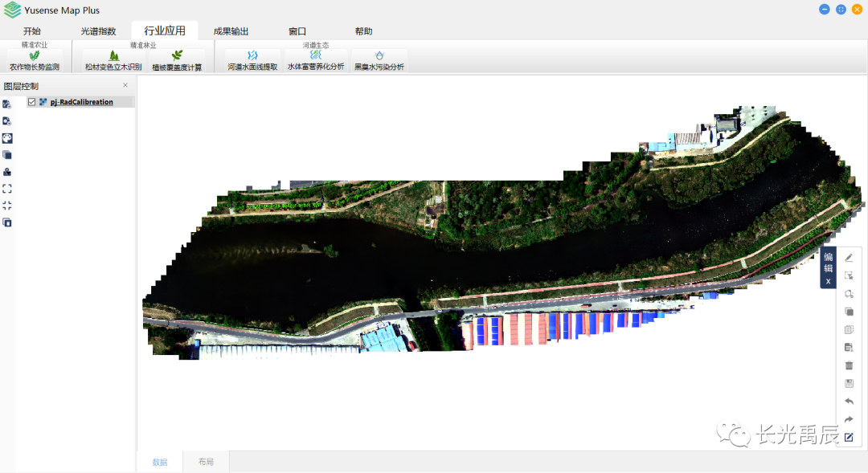Click the trash delete icon in edit toolbar
Viewport: 868px width, 473px height.
pyautogui.click(x=849, y=365)
